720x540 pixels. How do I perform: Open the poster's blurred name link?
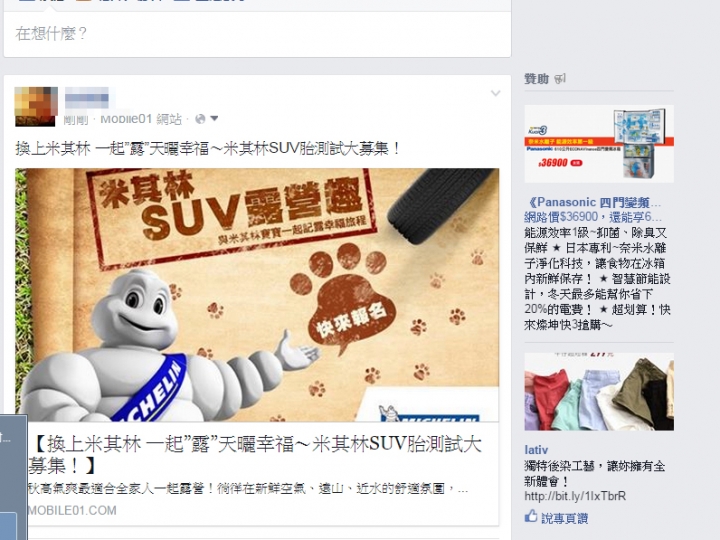pyautogui.click(x=87, y=98)
